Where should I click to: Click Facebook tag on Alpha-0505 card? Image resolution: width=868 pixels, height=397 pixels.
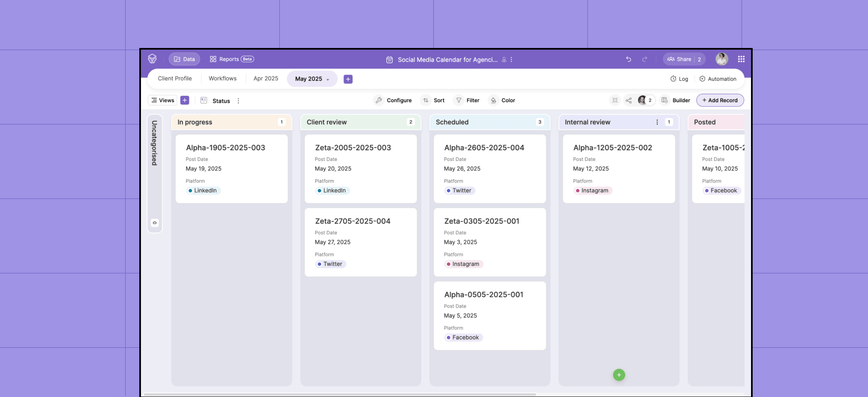coord(463,337)
